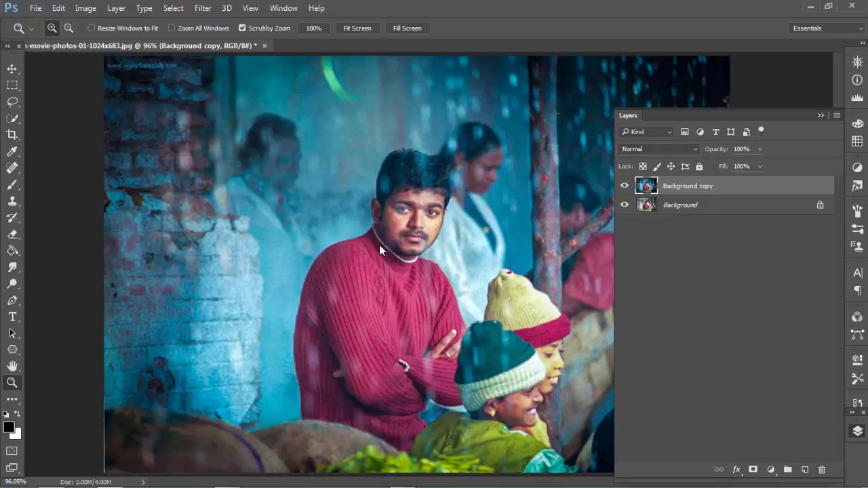Toggle type layer filter
The width and height of the screenshot is (868, 488).
pos(715,132)
